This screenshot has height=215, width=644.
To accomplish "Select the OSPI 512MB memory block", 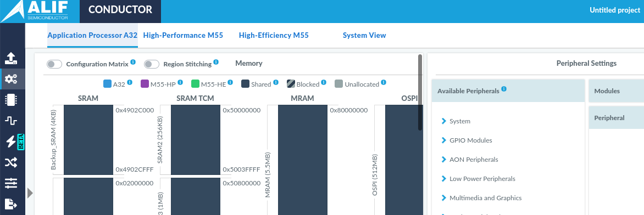I will point(404,160).
